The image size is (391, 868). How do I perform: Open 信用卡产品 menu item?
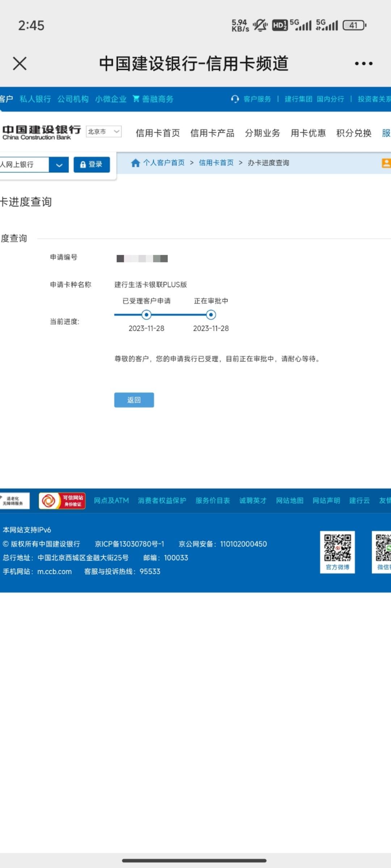(x=212, y=133)
